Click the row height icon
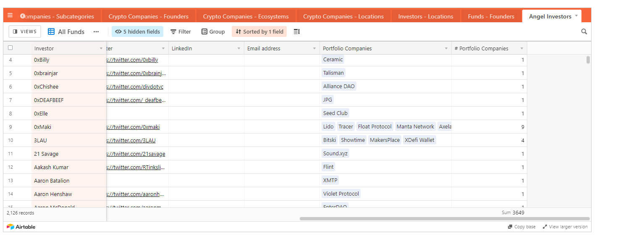Screen dimensions: 644x238 click(296, 31)
